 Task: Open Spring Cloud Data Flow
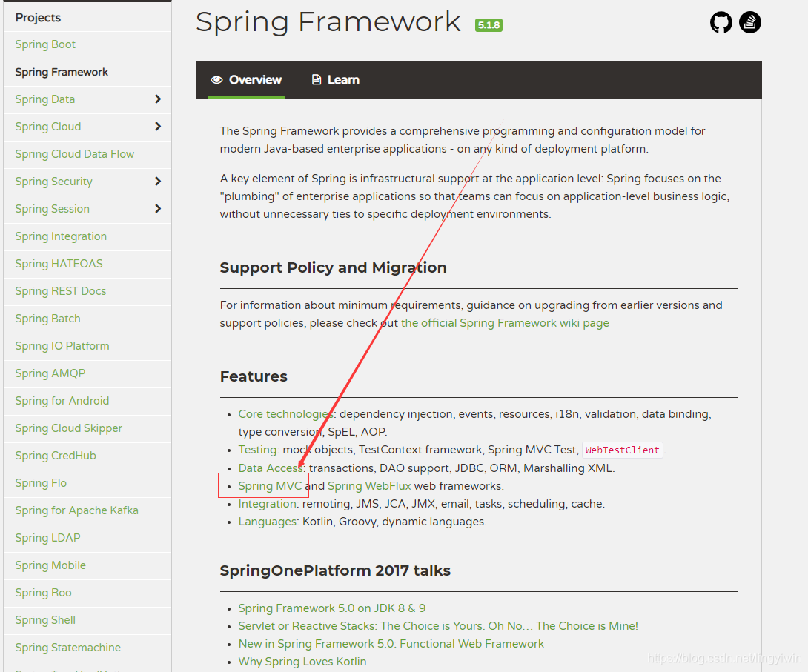(74, 154)
